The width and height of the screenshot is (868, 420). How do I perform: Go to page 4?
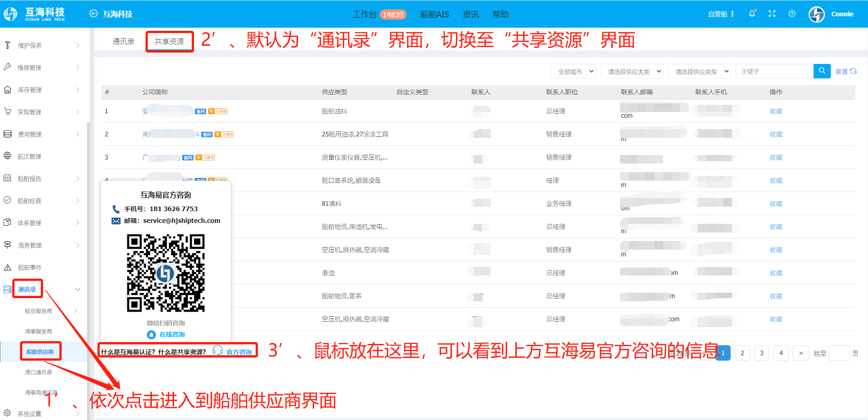781,353
